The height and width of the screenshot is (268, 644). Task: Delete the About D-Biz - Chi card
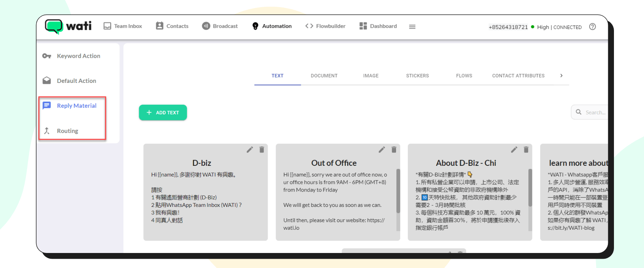pyautogui.click(x=526, y=150)
